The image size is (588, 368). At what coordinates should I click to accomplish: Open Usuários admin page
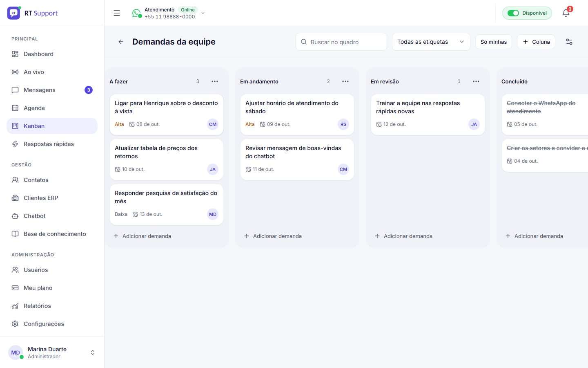52,270
